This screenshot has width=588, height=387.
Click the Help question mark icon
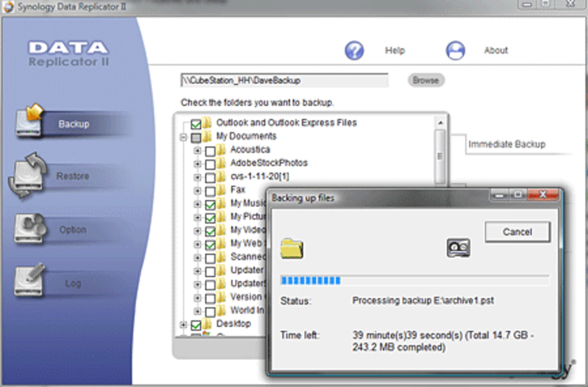tap(354, 50)
